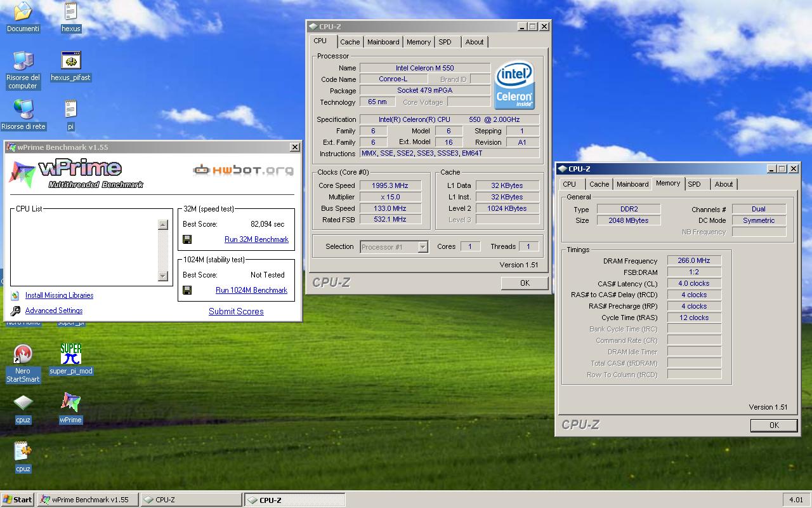
Task: Click the 82,094 sec best score text
Action: click(268, 224)
